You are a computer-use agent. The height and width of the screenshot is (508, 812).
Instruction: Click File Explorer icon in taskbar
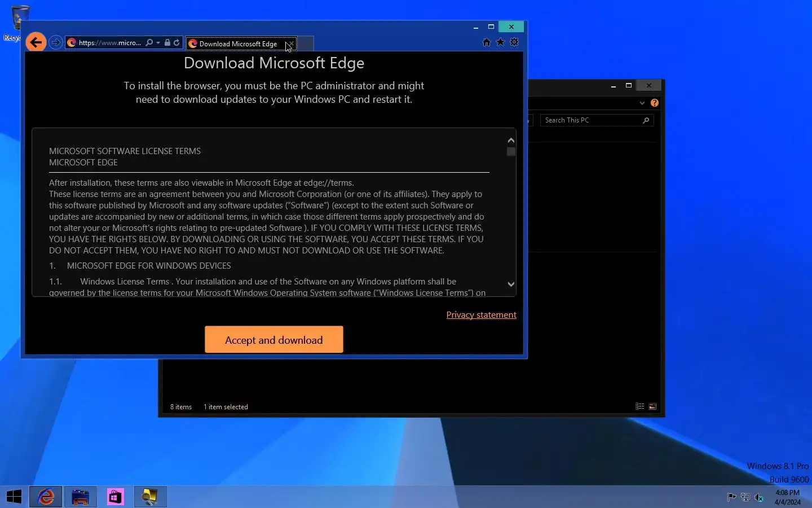coord(81,497)
